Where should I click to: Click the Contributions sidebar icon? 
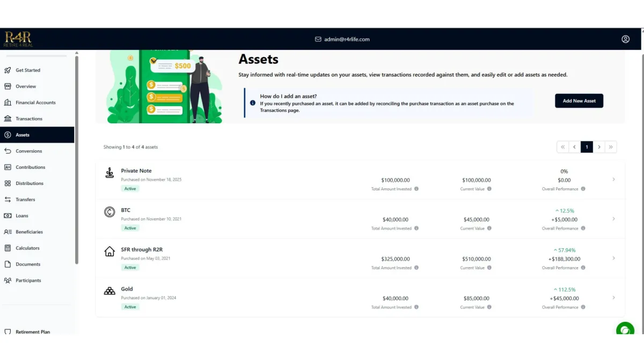pos(8,167)
